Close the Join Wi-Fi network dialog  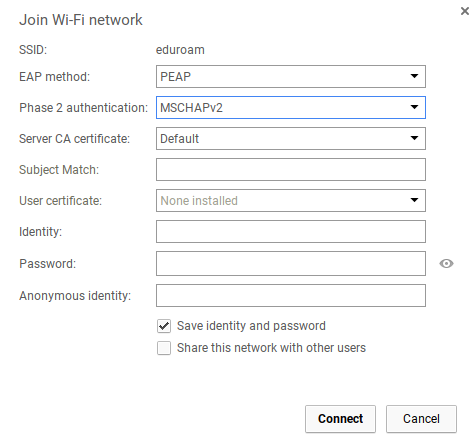click(465, 11)
